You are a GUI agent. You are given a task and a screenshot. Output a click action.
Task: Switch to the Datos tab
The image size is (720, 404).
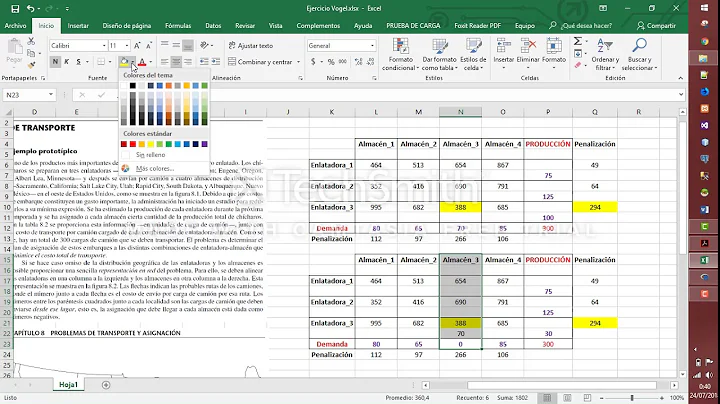pos(213,26)
